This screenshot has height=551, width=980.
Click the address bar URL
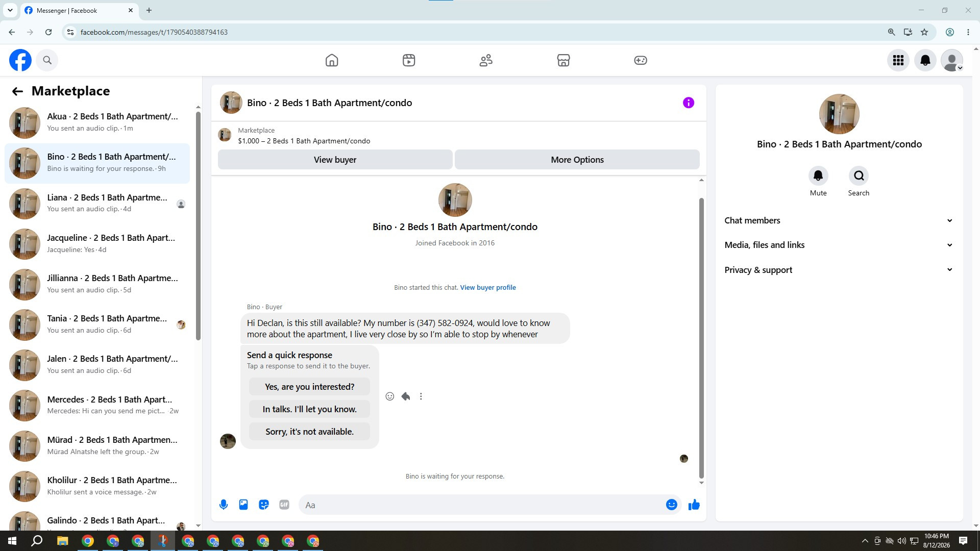point(154,32)
